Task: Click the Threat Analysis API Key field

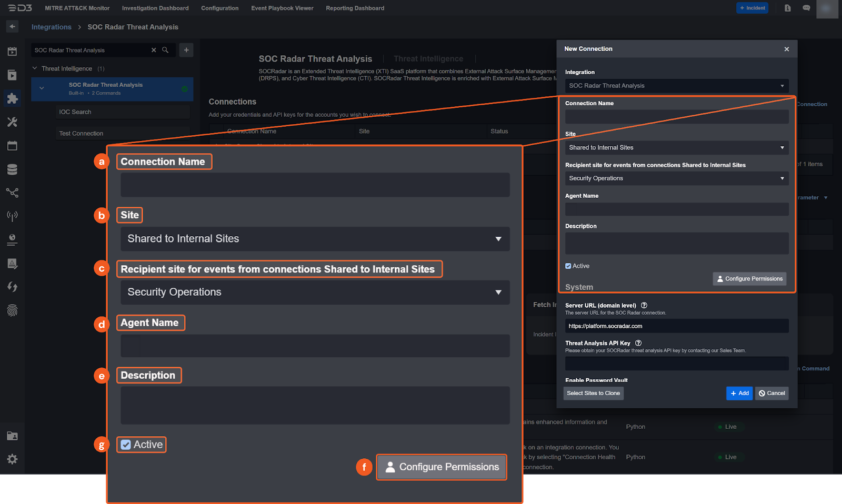Action: tap(676, 363)
